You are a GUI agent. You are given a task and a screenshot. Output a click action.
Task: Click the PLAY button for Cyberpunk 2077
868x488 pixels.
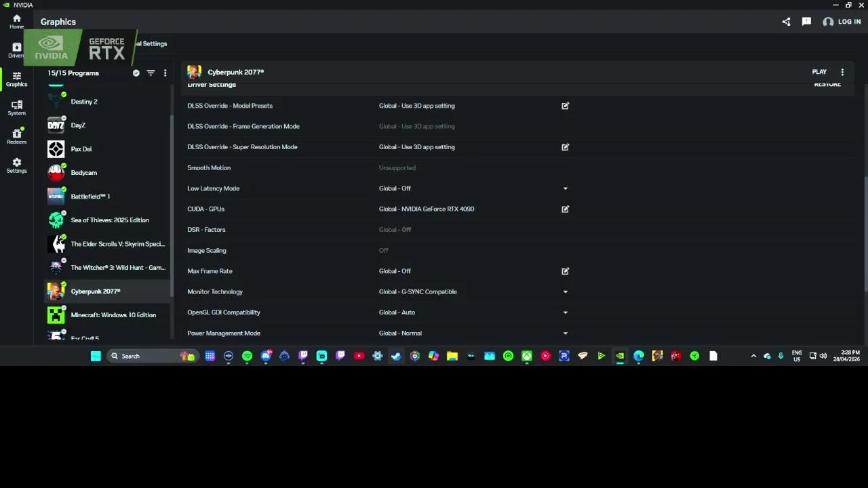tap(819, 72)
